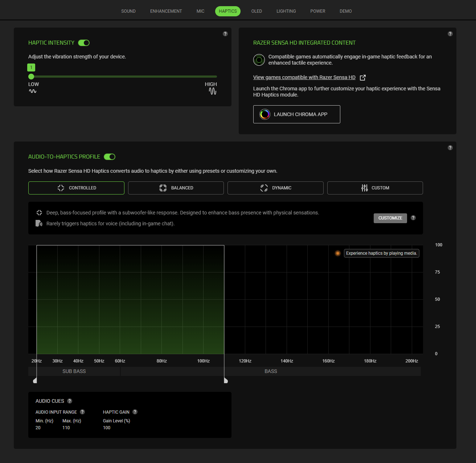Click the Audio Input Range help icon
This screenshot has height=463, width=476.
coord(82,412)
